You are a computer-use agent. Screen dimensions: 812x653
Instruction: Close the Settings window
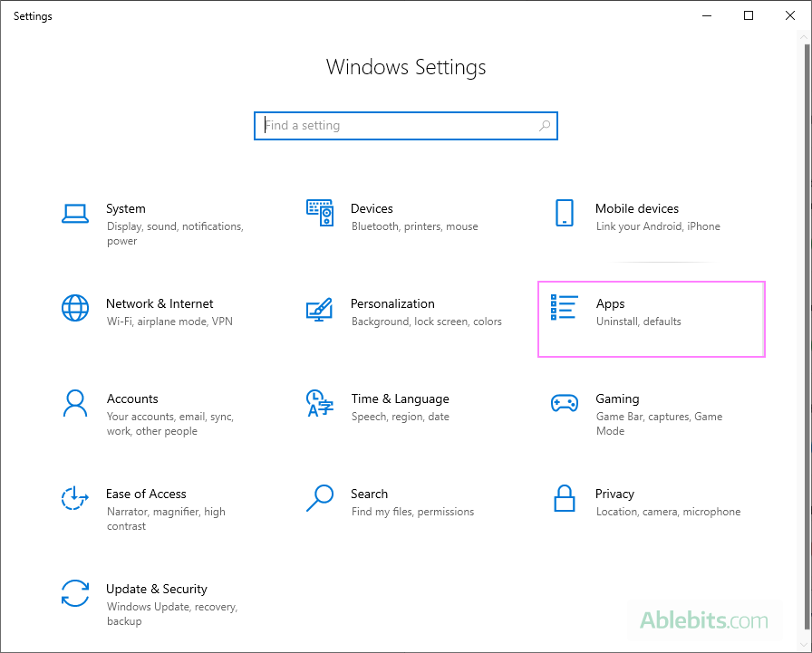789,15
